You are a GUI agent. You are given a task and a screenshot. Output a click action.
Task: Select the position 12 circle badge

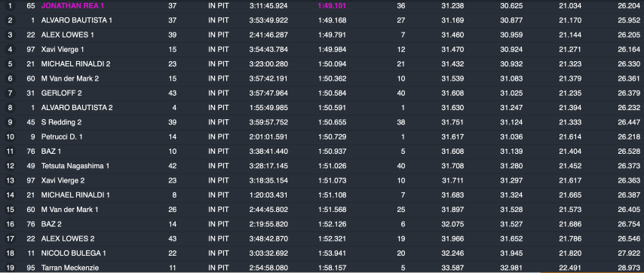coord(10,166)
